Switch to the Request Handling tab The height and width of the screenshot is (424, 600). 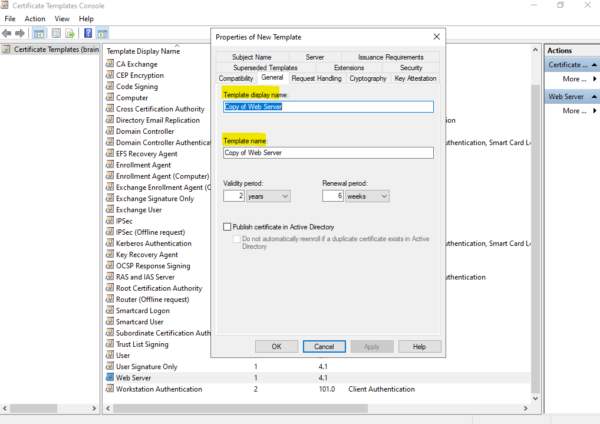[x=316, y=78]
